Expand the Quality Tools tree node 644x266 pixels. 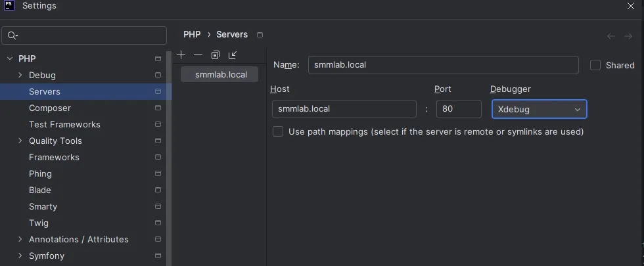[x=20, y=141]
